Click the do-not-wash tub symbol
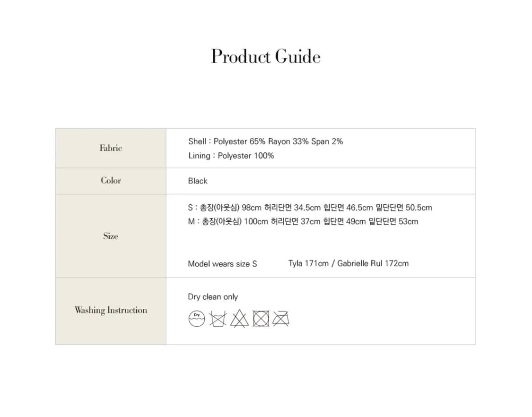 click(218, 319)
